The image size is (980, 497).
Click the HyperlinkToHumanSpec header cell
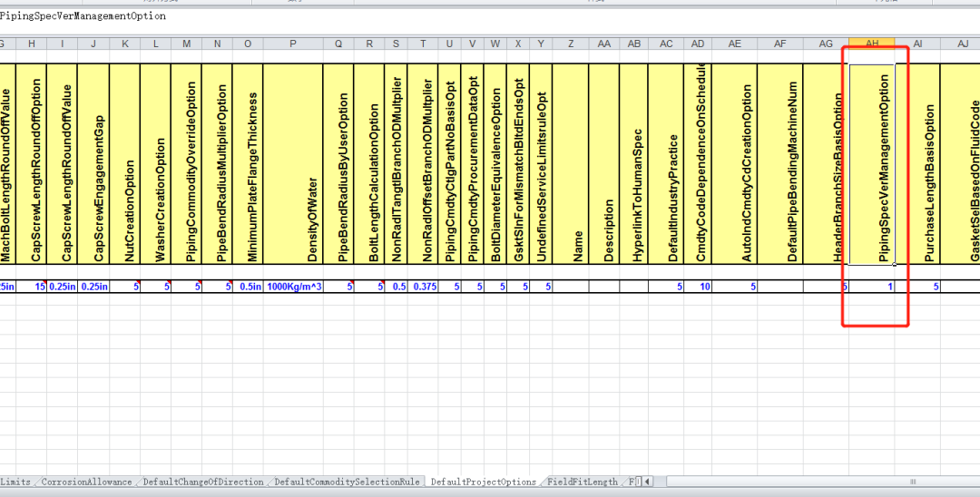point(633,163)
